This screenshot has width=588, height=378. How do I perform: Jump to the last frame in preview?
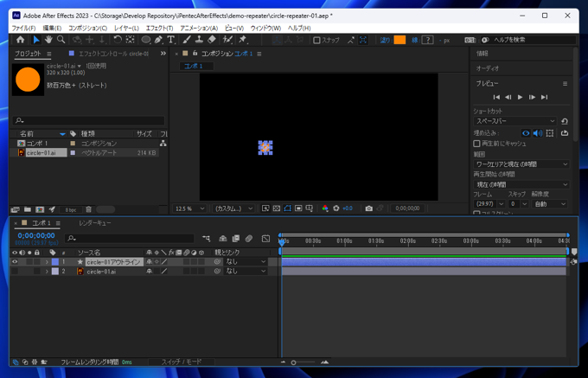544,97
